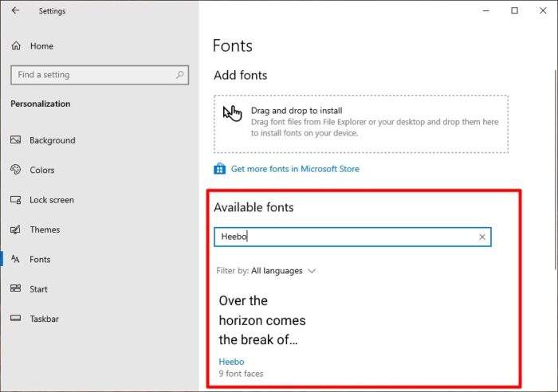Click the chevron next to All languages

pyautogui.click(x=312, y=271)
